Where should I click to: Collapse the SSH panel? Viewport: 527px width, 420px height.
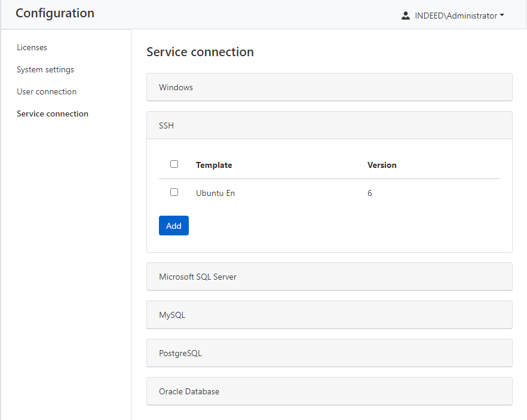click(x=329, y=125)
